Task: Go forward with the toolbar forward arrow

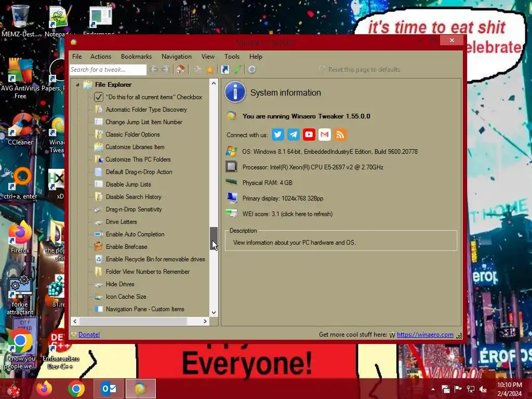Action: pyautogui.click(x=166, y=70)
